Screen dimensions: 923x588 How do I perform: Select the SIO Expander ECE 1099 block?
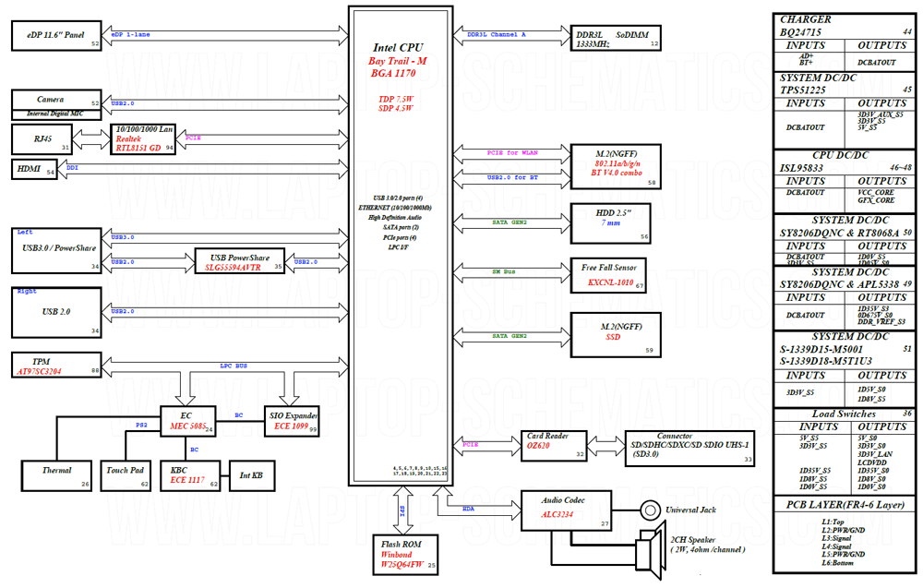pos(292,421)
